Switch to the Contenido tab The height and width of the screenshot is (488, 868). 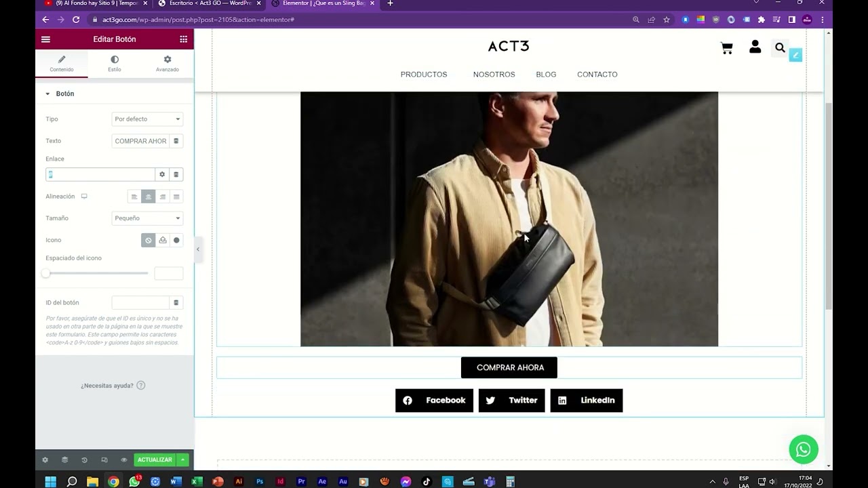click(x=62, y=64)
